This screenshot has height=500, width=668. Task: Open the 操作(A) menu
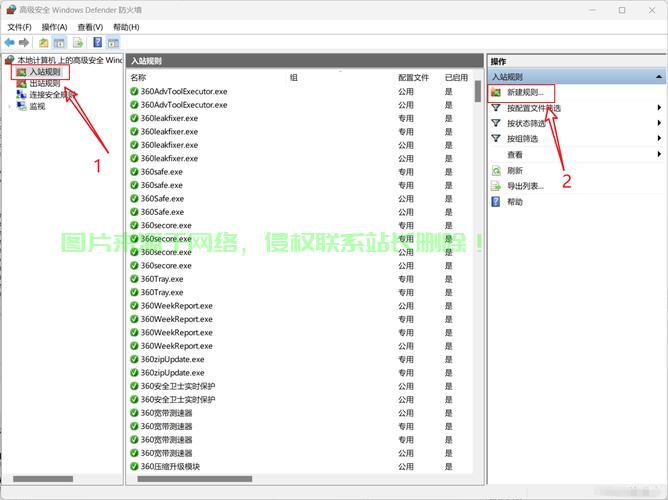point(54,27)
